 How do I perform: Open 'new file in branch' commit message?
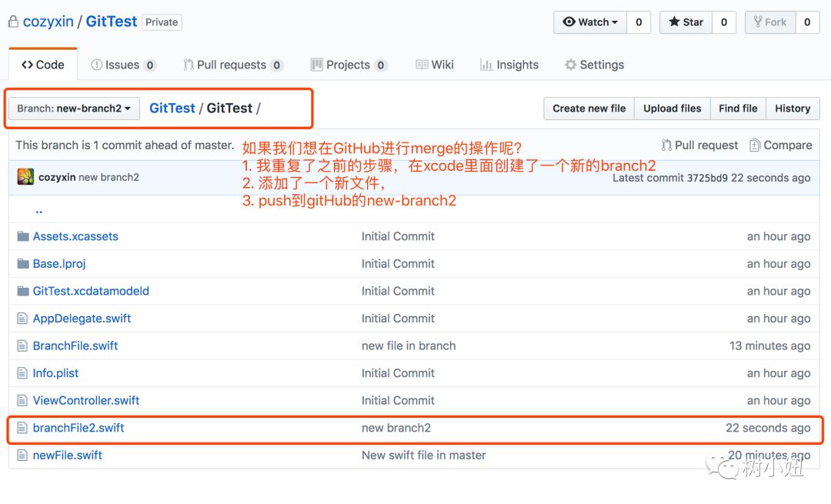(x=409, y=346)
